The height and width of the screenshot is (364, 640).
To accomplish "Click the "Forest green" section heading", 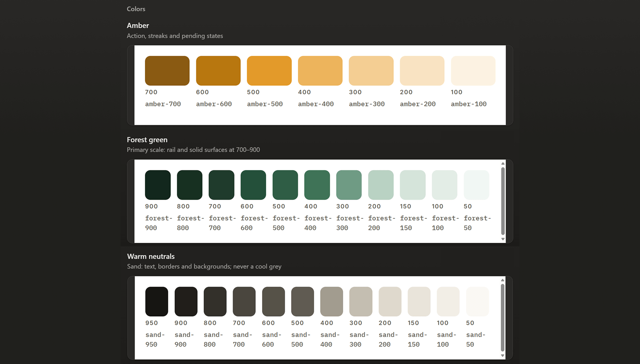I will pos(147,140).
